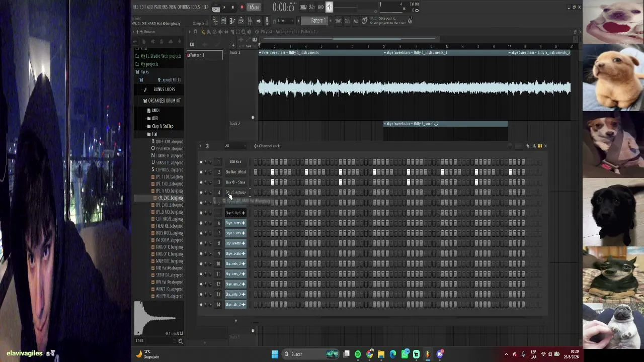
Task: Click the microphone recording icon in toolbar
Action: point(267,21)
